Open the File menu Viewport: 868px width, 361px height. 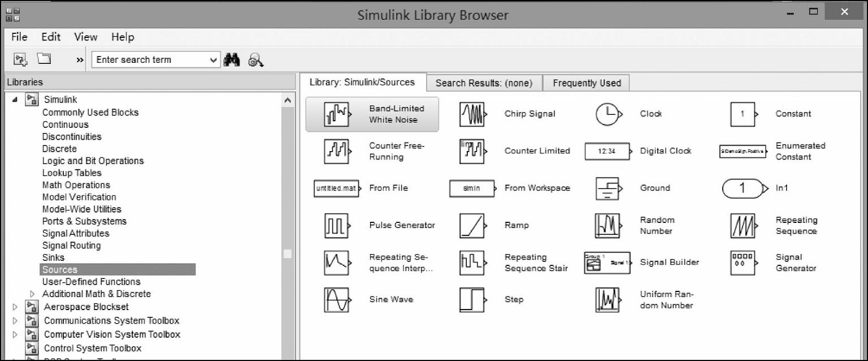[19, 37]
